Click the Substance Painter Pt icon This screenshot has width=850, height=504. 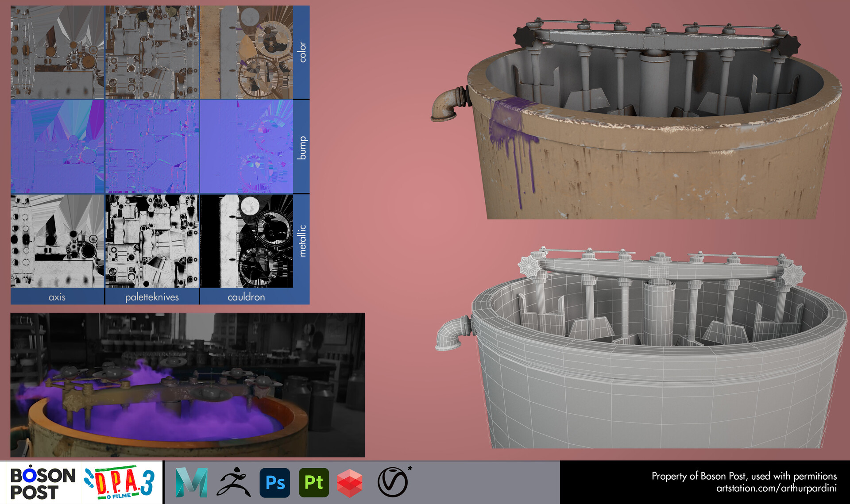point(314,482)
